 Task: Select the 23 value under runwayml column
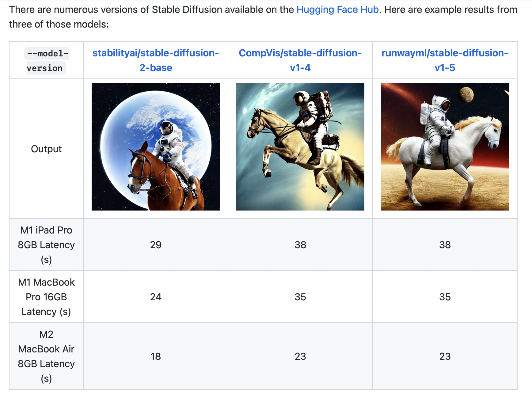445,356
